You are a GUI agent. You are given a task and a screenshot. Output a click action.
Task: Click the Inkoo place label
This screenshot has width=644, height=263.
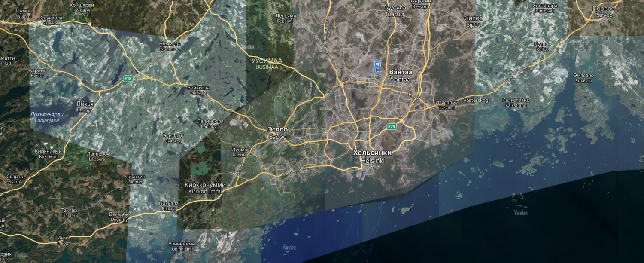63,240
